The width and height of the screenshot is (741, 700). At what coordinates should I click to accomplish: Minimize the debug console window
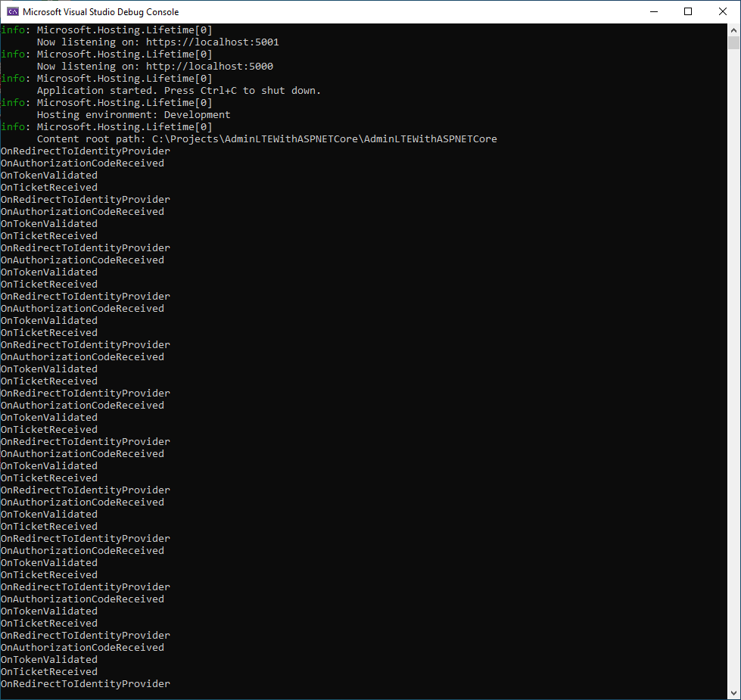(x=654, y=11)
